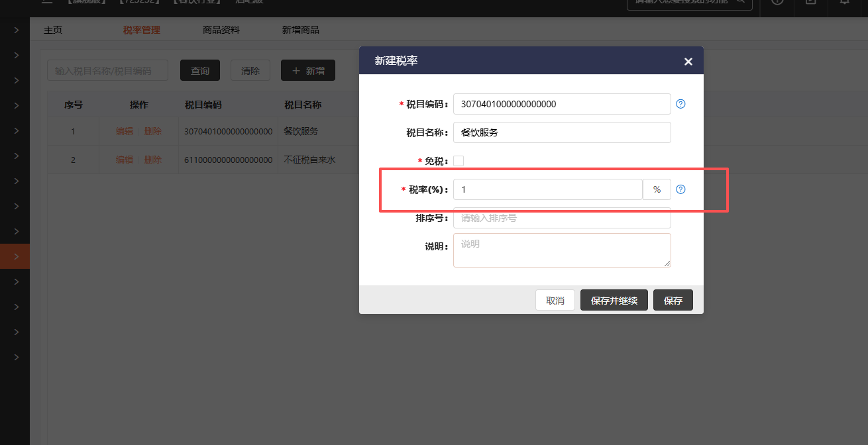Image resolution: width=868 pixels, height=445 pixels.
Task: Open the 商品资料 tab
Action: [221, 30]
